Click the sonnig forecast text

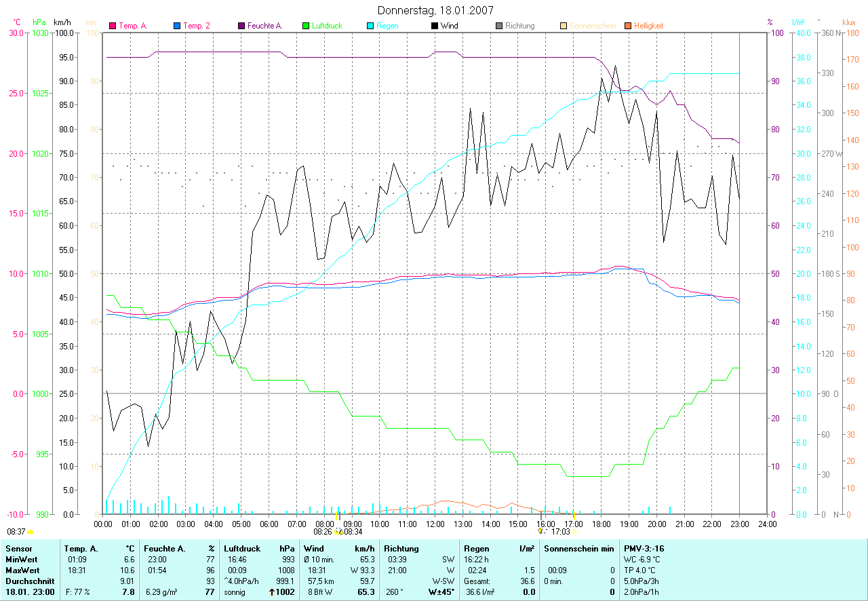point(234,592)
